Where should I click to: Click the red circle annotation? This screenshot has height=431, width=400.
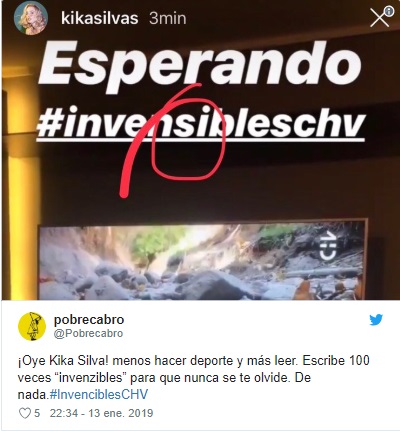(188, 142)
